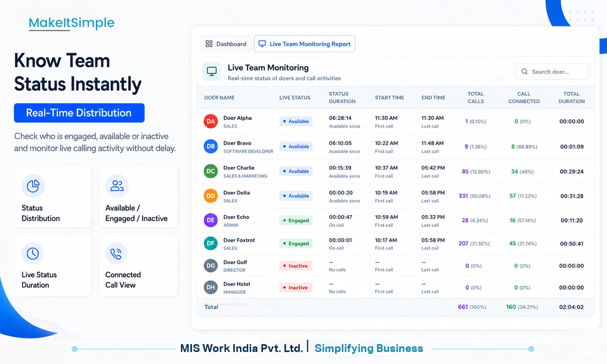This screenshot has height=364, width=607.
Task: Click the Available / Engaged / Inactive people icon
Action: pyautogui.click(x=117, y=186)
